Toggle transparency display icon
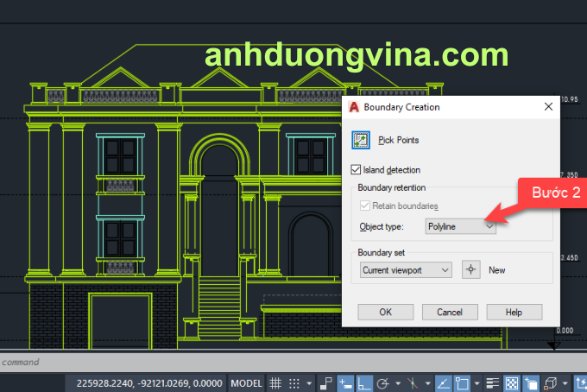 [511, 383]
